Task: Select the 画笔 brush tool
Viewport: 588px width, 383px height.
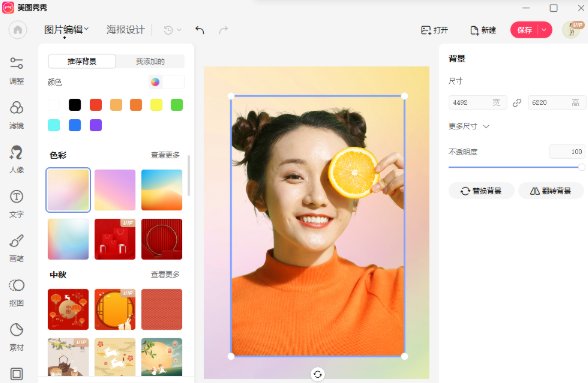Action: pyautogui.click(x=16, y=248)
